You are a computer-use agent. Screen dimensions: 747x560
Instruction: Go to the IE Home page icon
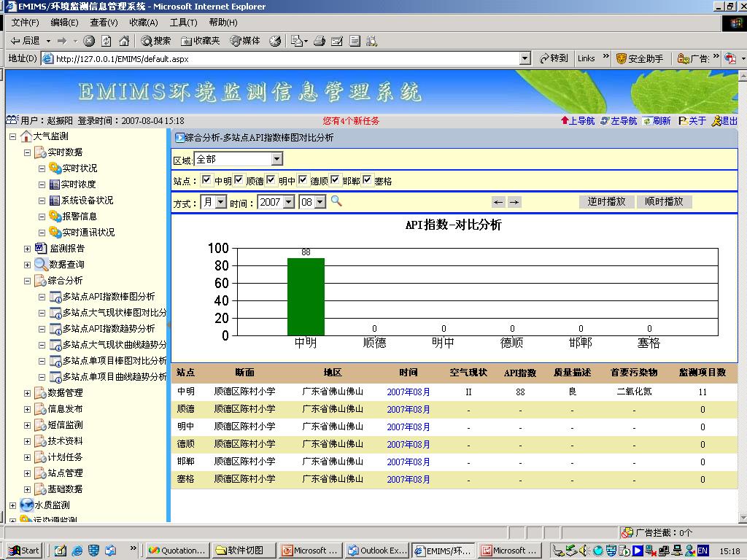point(124,41)
